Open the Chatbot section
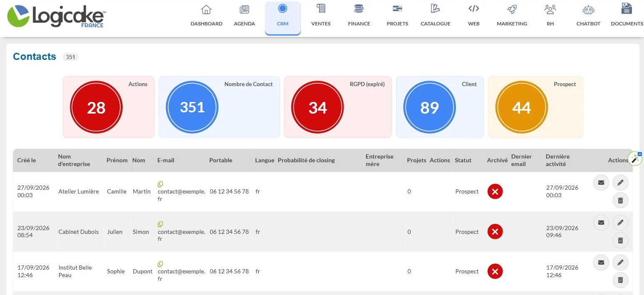This screenshot has height=295, width=644. click(588, 16)
